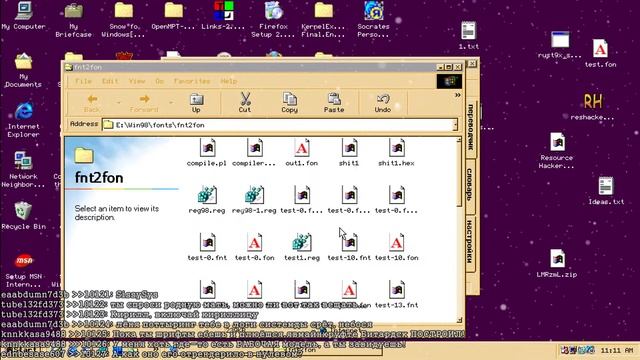The height and width of the screenshot is (360, 640).
Task: Click the Copy toolbar icon
Action: [289, 102]
